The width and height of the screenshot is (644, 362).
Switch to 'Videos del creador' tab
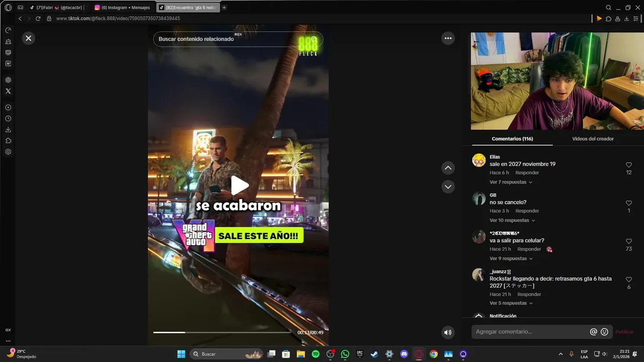pyautogui.click(x=593, y=139)
